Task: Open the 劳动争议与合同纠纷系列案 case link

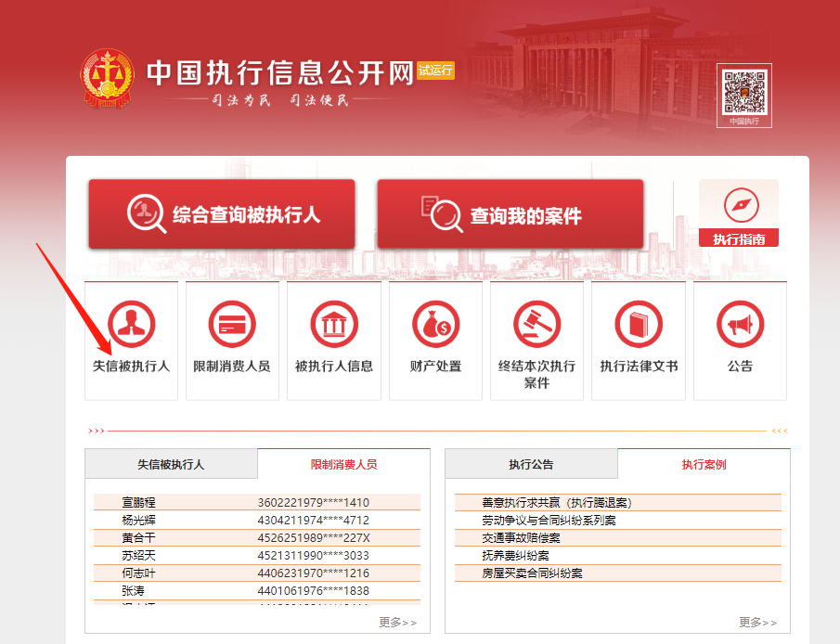Action: click(549, 521)
